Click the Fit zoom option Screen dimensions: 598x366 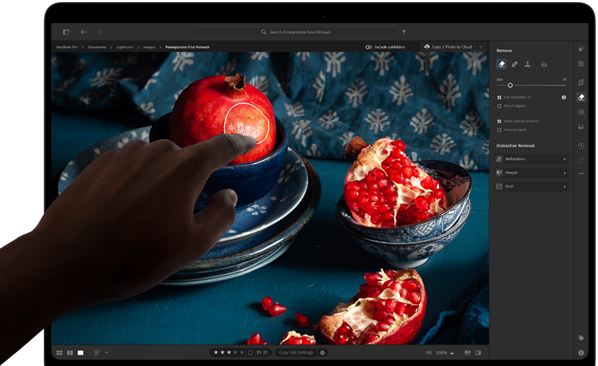tap(429, 353)
